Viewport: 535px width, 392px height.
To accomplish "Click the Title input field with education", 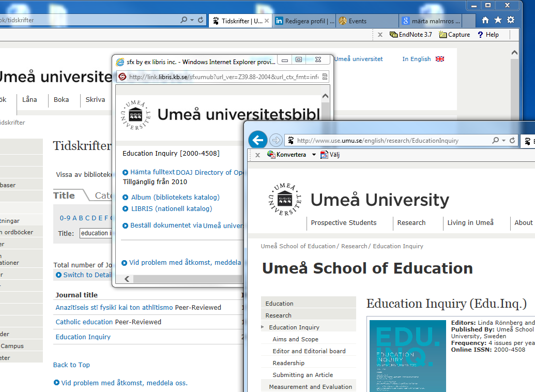I will (x=96, y=233).
